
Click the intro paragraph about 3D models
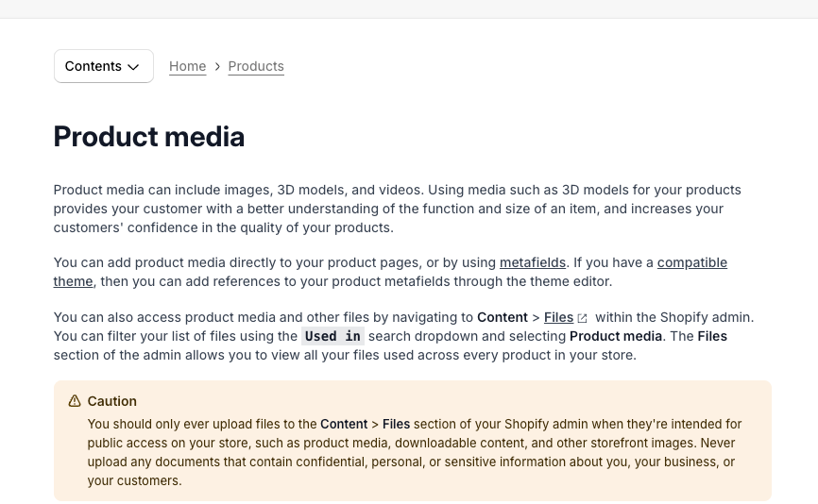(397, 209)
